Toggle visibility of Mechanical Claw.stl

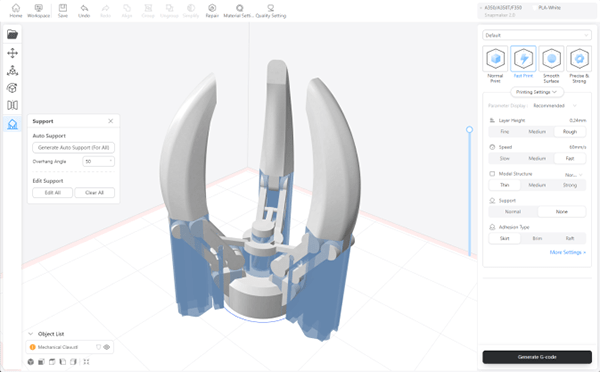pyautogui.click(x=107, y=347)
